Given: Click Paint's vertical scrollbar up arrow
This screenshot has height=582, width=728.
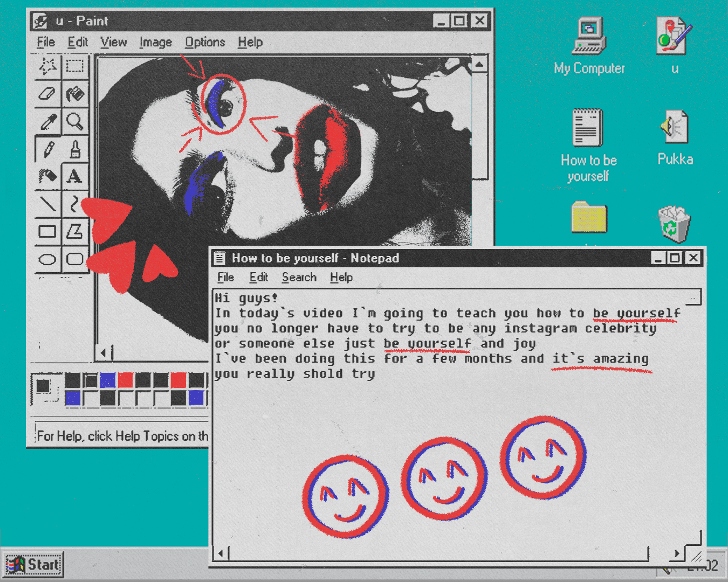Looking at the screenshot, I should coord(479,65).
